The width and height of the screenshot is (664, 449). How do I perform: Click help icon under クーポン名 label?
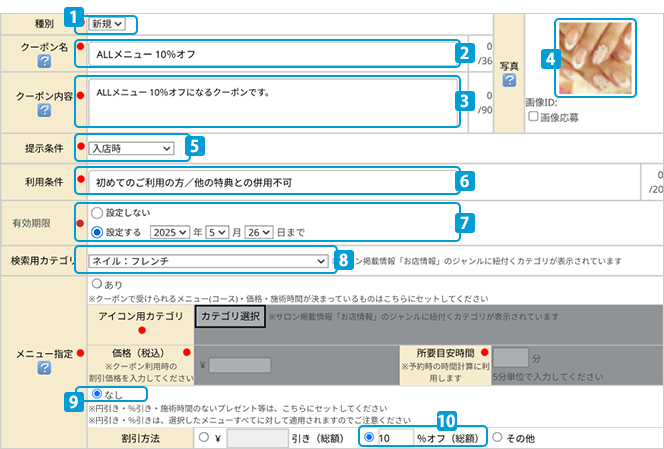tap(42, 62)
